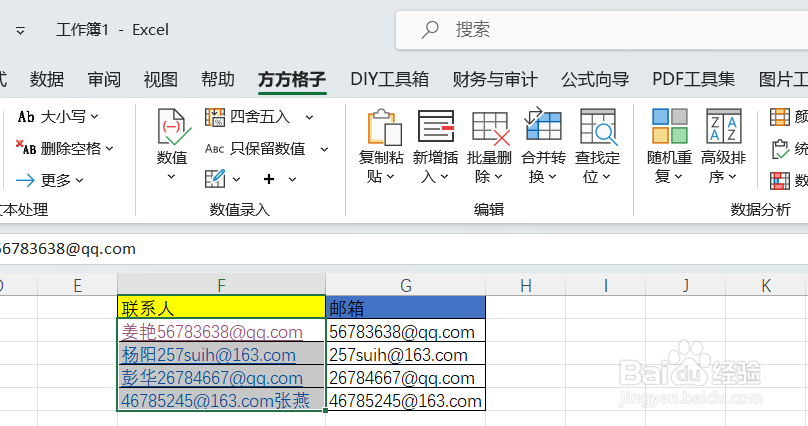The width and height of the screenshot is (808, 426).
Task: Select column K header
Action: (766, 284)
